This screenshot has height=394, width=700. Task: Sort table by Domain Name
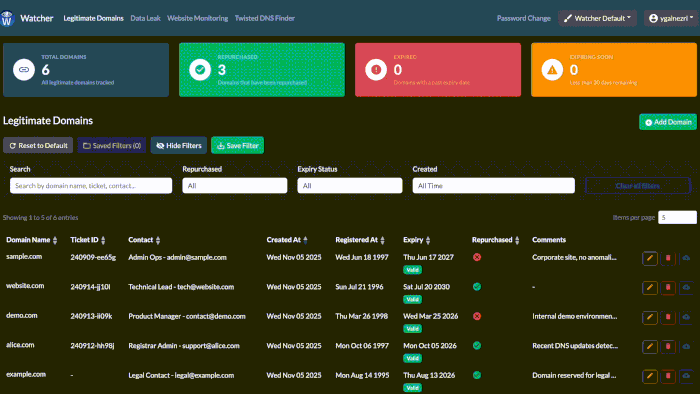point(32,240)
